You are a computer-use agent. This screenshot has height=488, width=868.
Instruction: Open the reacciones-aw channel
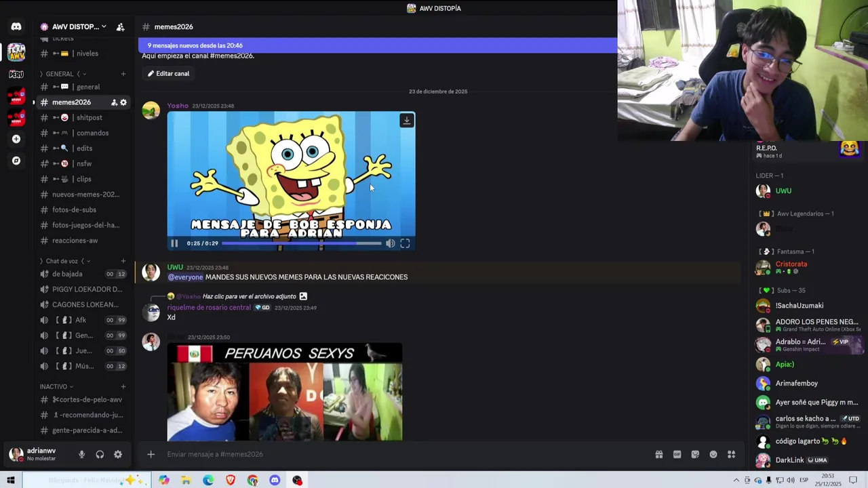tap(83, 241)
